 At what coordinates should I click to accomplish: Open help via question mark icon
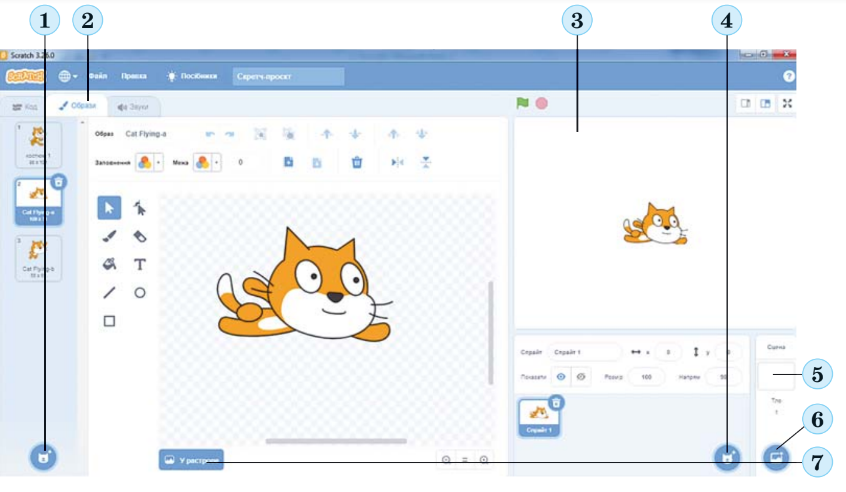[788, 76]
